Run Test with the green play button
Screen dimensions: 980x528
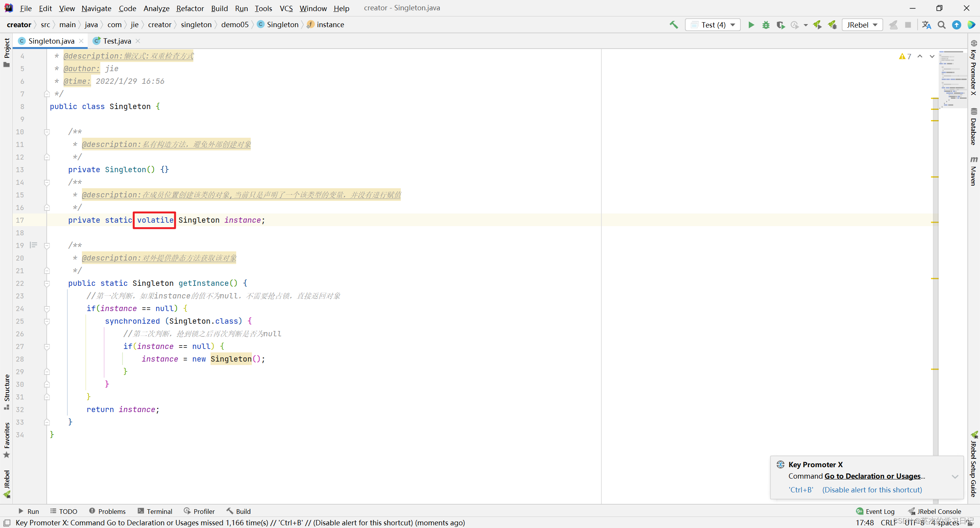pos(751,25)
